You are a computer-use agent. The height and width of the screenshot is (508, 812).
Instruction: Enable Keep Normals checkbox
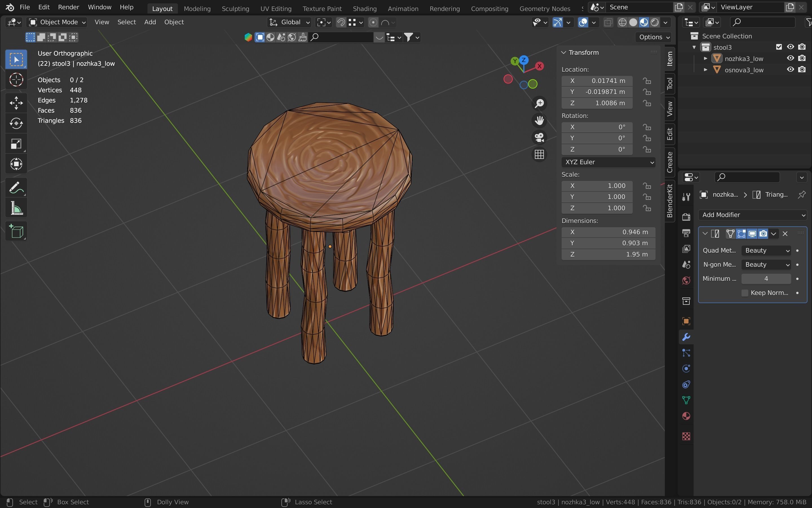745,293
